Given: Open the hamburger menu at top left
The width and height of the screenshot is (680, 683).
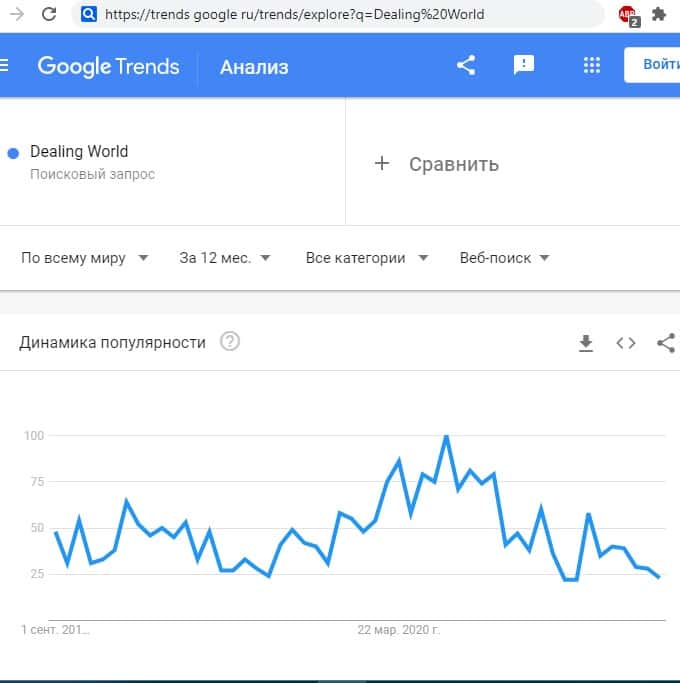Looking at the screenshot, I should tap(4, 66).
